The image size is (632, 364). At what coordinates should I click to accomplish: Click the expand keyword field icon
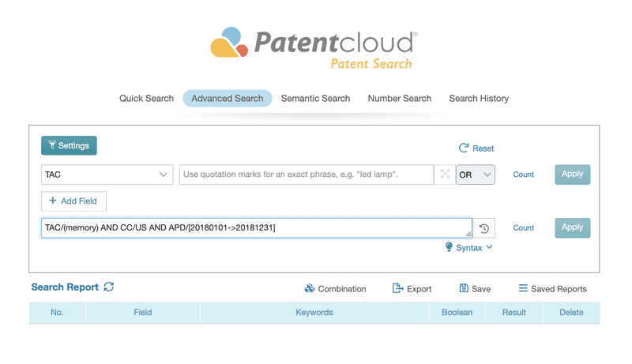click(445, 174)
